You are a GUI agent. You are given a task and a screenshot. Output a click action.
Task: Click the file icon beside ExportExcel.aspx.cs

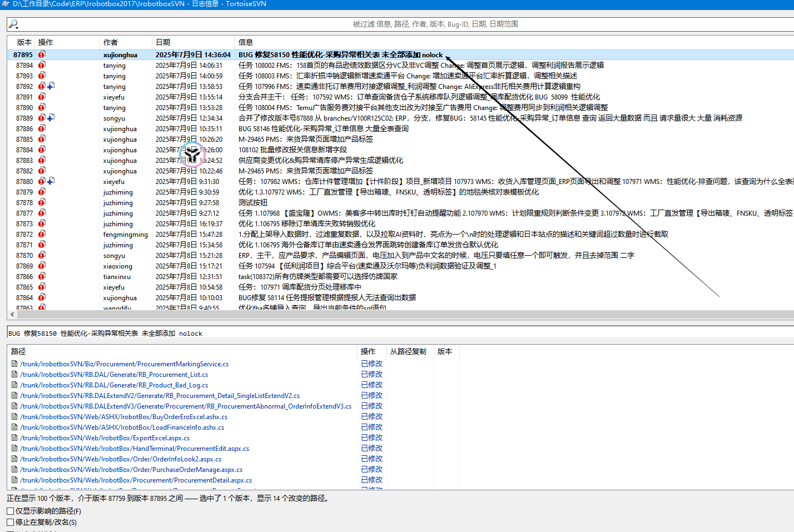14,438
